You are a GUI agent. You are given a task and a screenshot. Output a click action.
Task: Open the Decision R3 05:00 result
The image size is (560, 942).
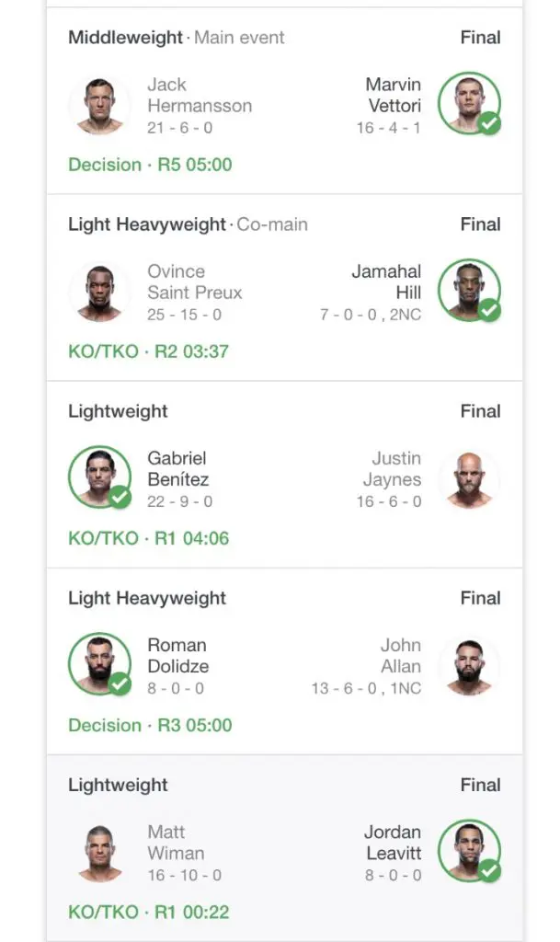point(150,725)
